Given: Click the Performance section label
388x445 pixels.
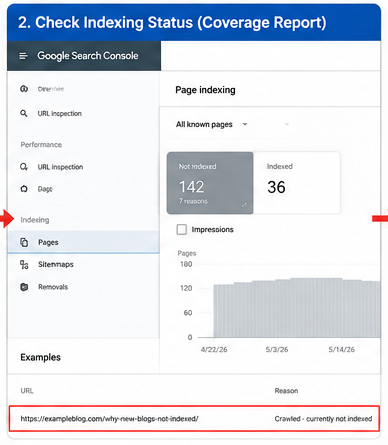Looking at the screenshot, I should [x=41, y=145].
